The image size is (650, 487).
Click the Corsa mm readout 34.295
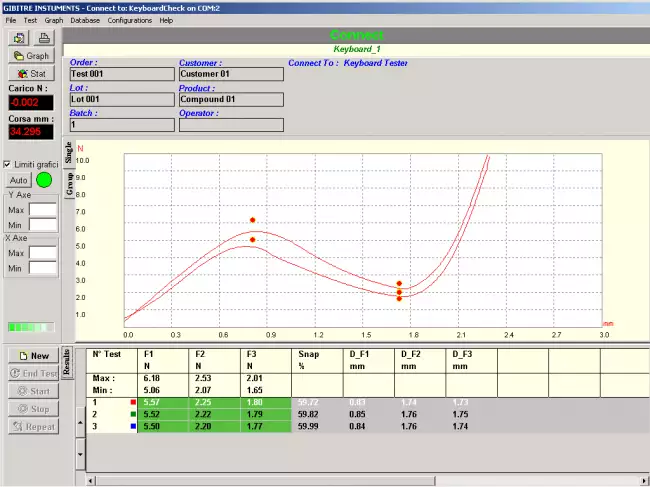coord(31,132)
